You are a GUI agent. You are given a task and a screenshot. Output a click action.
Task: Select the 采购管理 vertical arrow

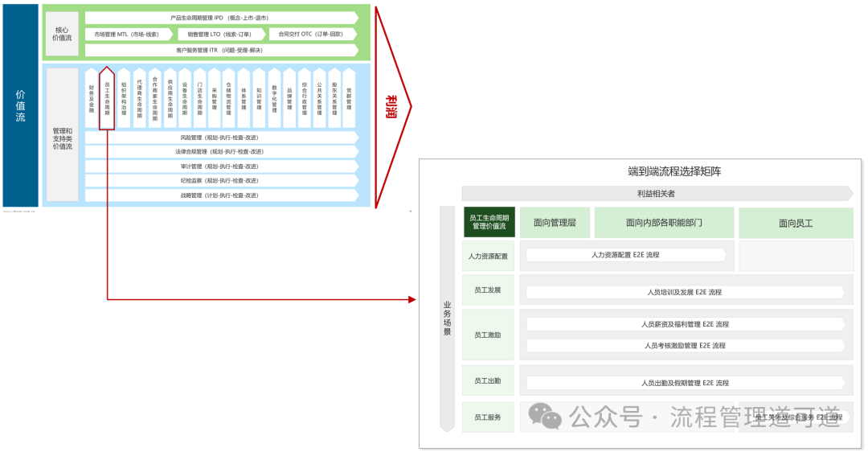coord(215,98)
